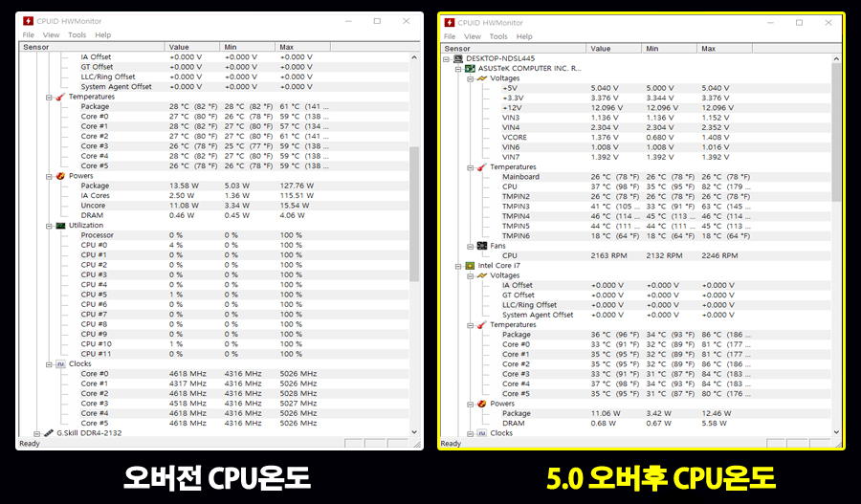Viewport: 861px width, 504px height.
Task: Click chip icon next to Utilization in left window
Action: pos(60,225)
